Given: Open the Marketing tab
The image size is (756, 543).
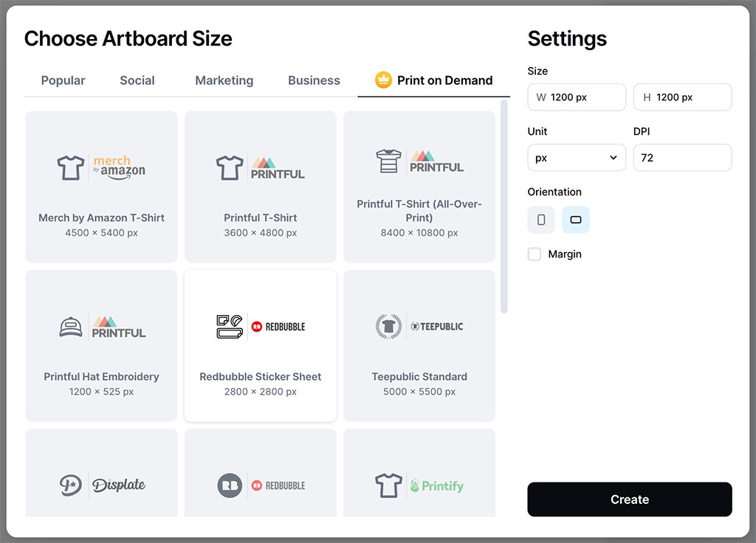Looking at the screenshot, I should coord(224,80).
